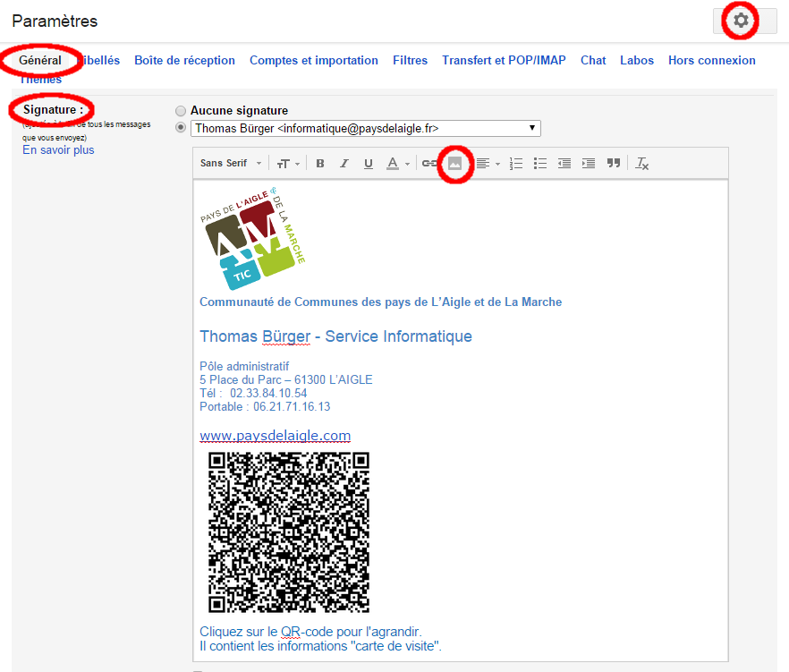Click the insert image icon

click(x=455, y=164)
